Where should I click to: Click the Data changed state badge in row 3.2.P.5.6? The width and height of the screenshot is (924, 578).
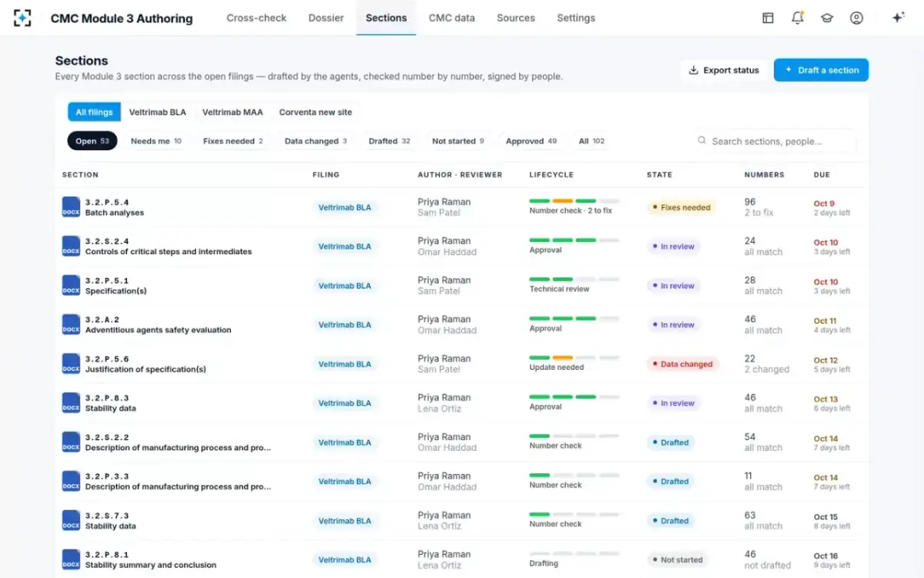pyautogui.click(x=682, y=364)
